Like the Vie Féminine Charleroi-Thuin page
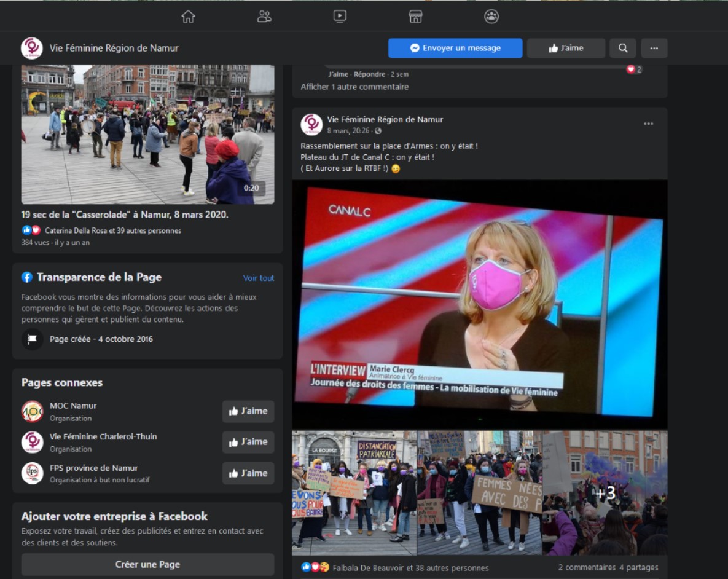The image size is (728, 579). [248, 442]
